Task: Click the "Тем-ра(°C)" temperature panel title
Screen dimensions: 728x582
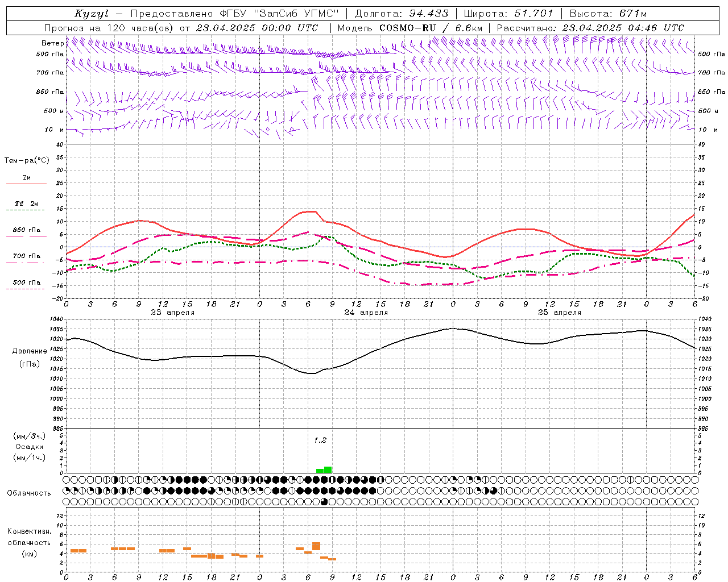Action: [27, 161]
